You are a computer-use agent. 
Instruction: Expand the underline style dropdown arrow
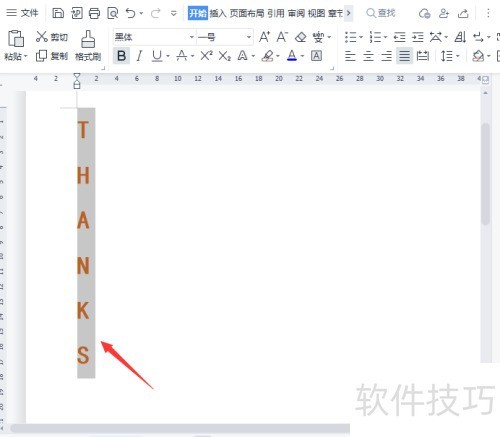pos(168,56)
